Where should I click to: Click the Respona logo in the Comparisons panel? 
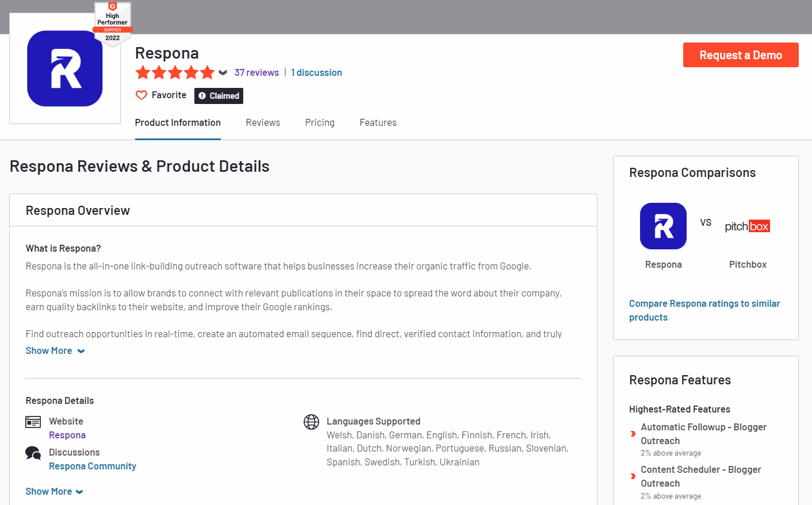[663, 226]
